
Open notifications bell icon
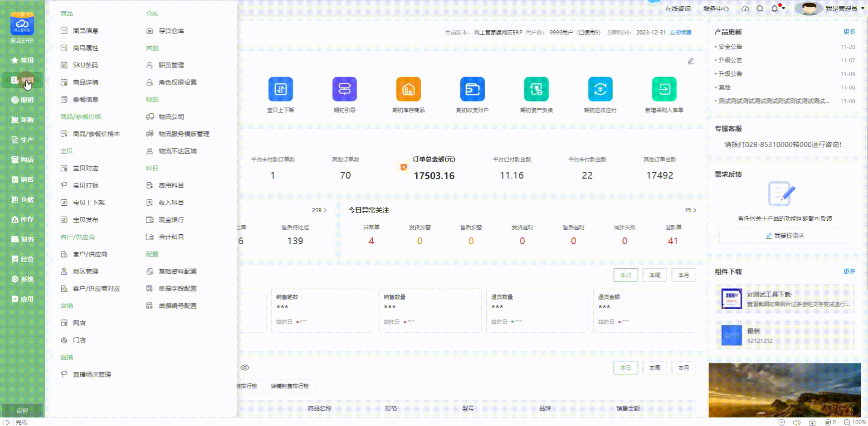point(775,9)
